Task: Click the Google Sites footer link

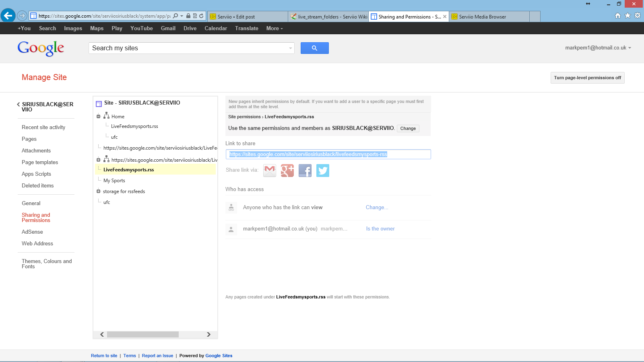Action: pos(219,356)
